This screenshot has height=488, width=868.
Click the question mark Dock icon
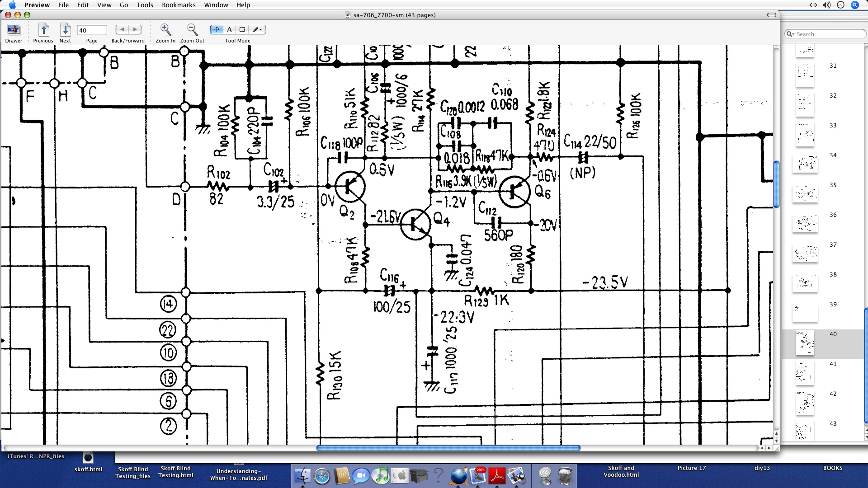[x=438, y=476]
